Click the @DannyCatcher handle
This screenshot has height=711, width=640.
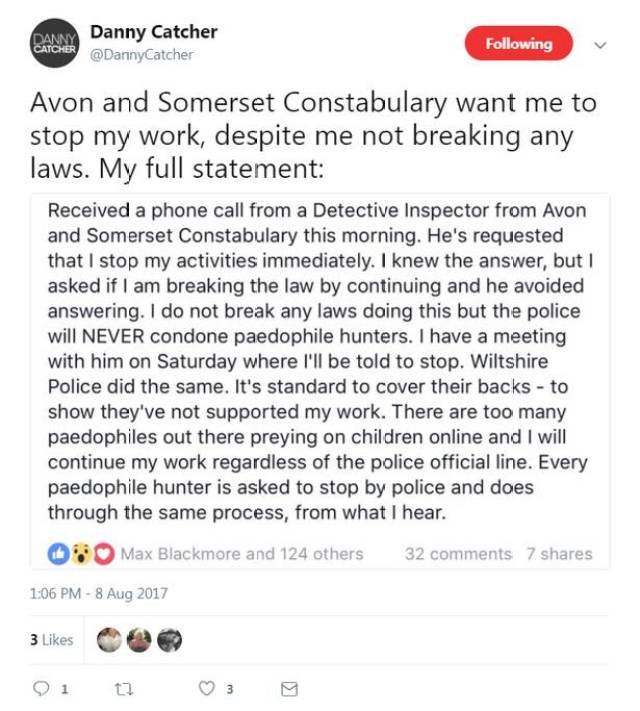[x=142, y=55]
